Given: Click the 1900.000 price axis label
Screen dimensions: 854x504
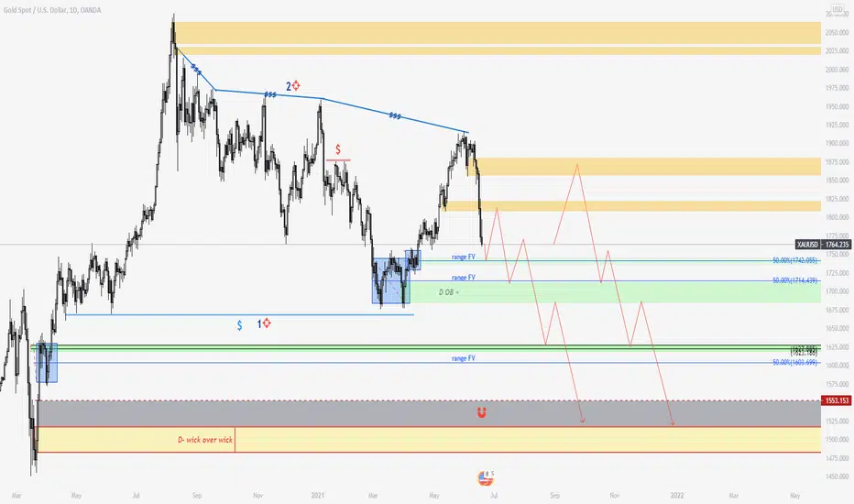Looking at the screenshot, I should click(838, 143).
